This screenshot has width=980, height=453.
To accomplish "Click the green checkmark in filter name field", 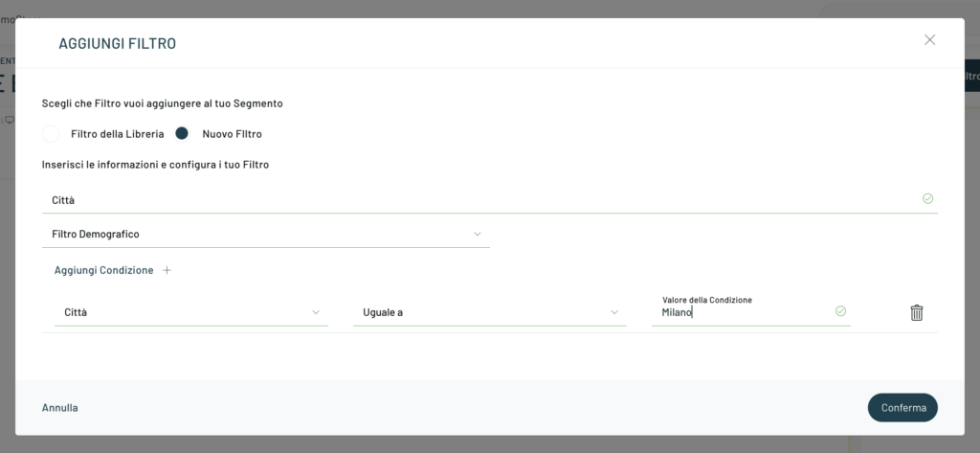I will coord(927,199).
